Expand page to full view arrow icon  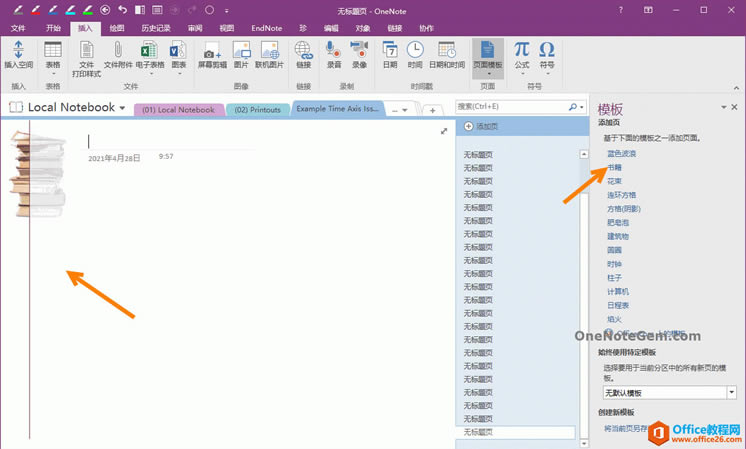[x=444, y=131]
